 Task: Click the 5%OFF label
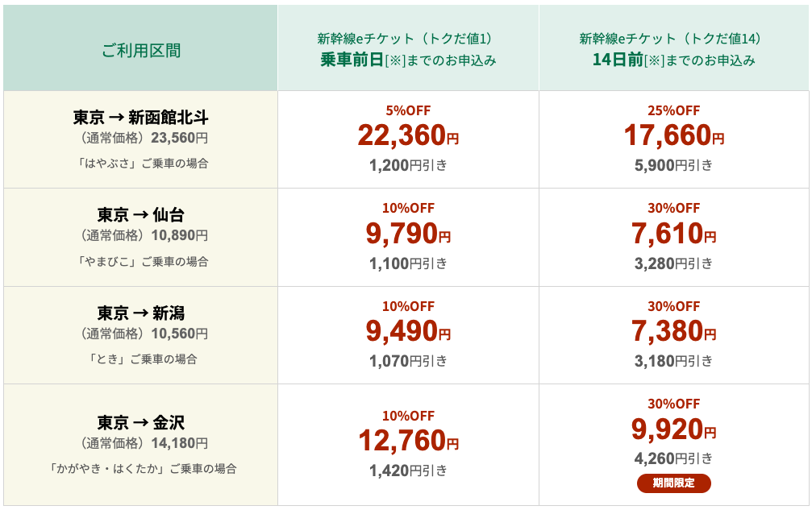408,110
